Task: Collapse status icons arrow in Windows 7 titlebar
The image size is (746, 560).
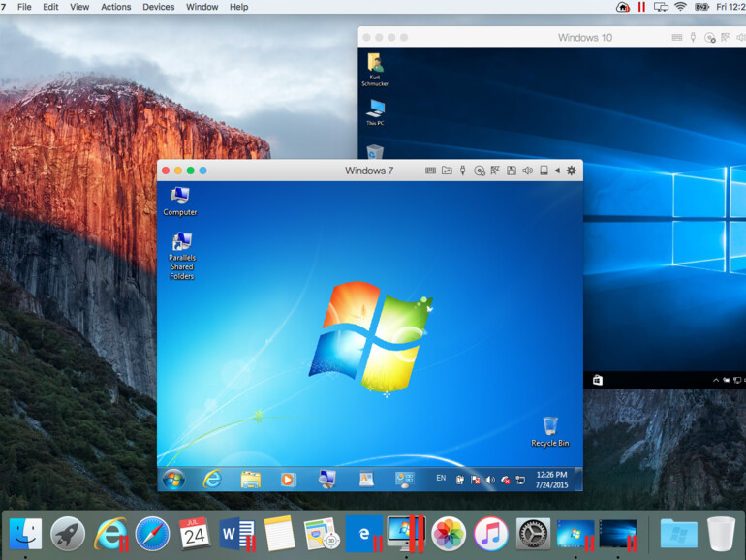Action: pyautogui.click(x=557, y=171)
